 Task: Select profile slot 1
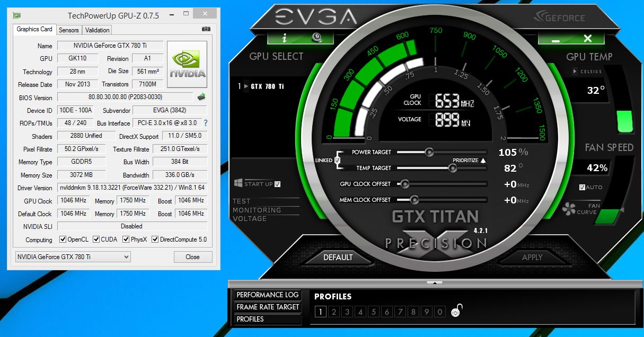(x=320, y=312)
